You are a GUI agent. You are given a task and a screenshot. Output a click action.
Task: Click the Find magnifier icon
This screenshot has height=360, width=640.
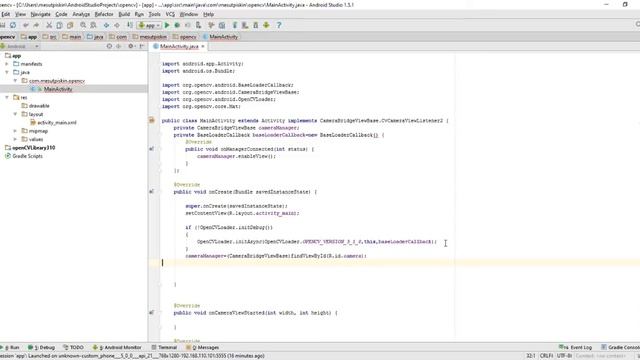click(83, 25)
